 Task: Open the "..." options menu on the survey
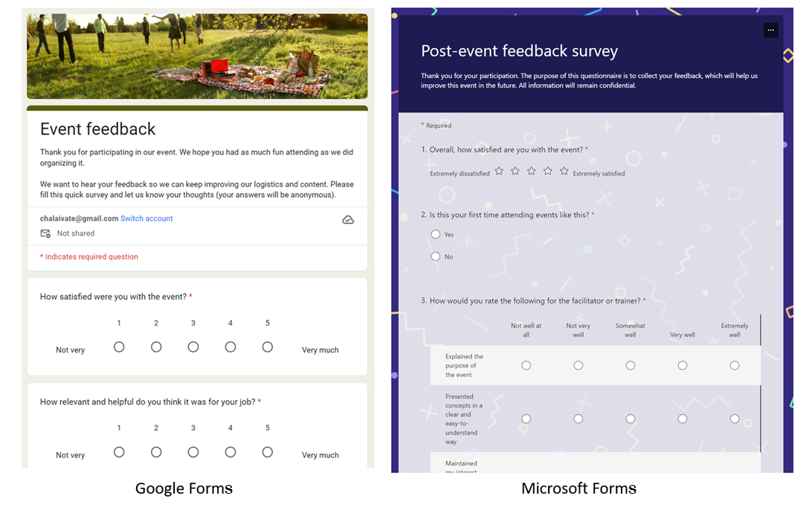pos(770,30)
